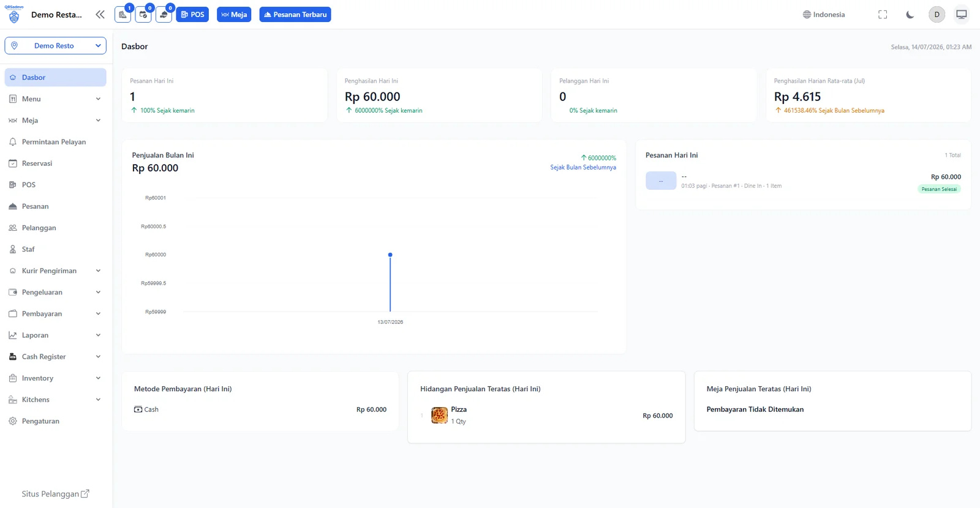Expand the Menu sidebar section
Screen dimensions: 980x508
tap(56, 99)
